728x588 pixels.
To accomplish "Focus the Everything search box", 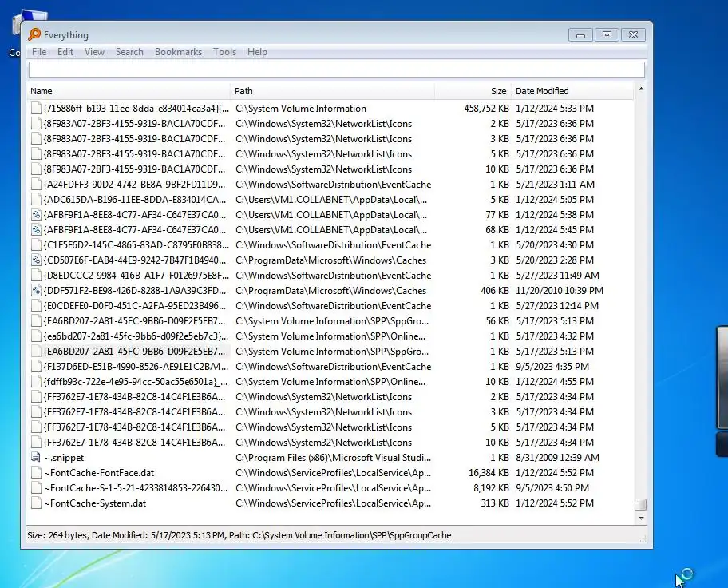I will point(337,70).
